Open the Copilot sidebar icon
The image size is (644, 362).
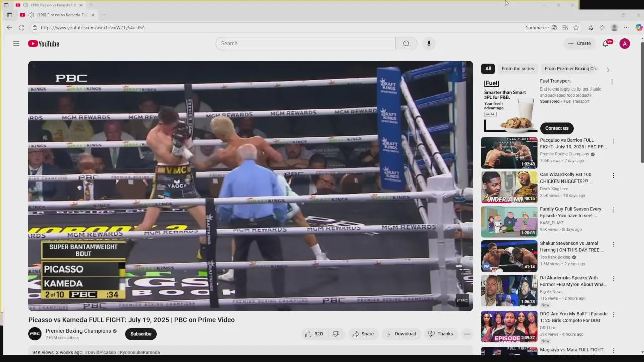pyautogui.click(x=639, y=28)
